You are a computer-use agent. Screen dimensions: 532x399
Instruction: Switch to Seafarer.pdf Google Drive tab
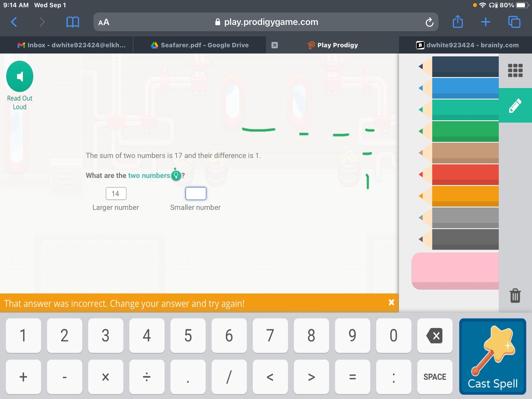click(199, 45)
